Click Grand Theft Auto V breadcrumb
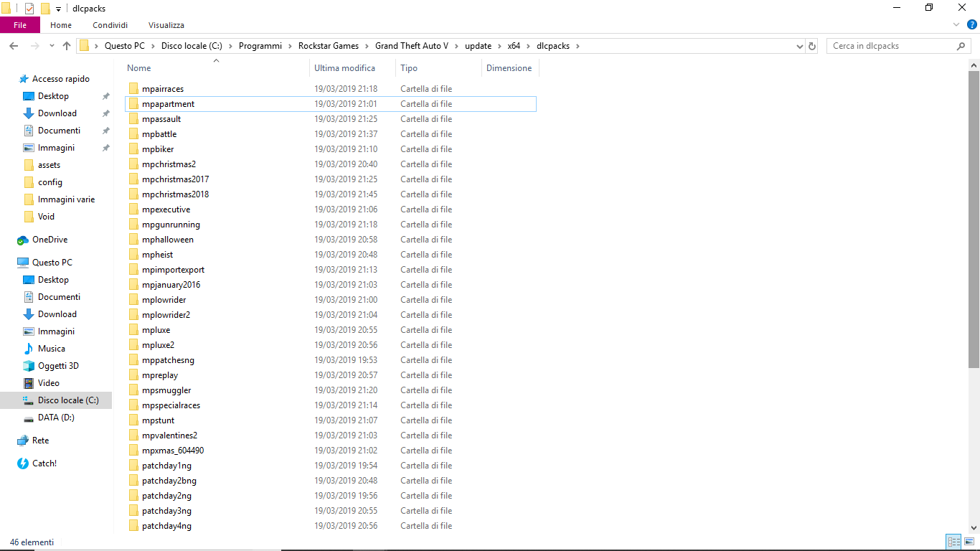This screenshot has height=551, width=980. pyautogui.click(x=412, y=46)
